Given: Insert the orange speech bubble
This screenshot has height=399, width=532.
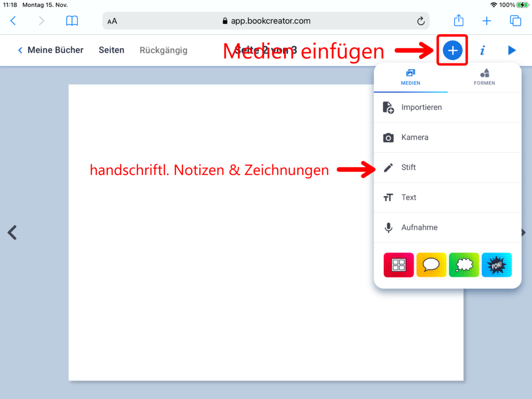Looking at the screenshot, I should click(x=431, y=265).
